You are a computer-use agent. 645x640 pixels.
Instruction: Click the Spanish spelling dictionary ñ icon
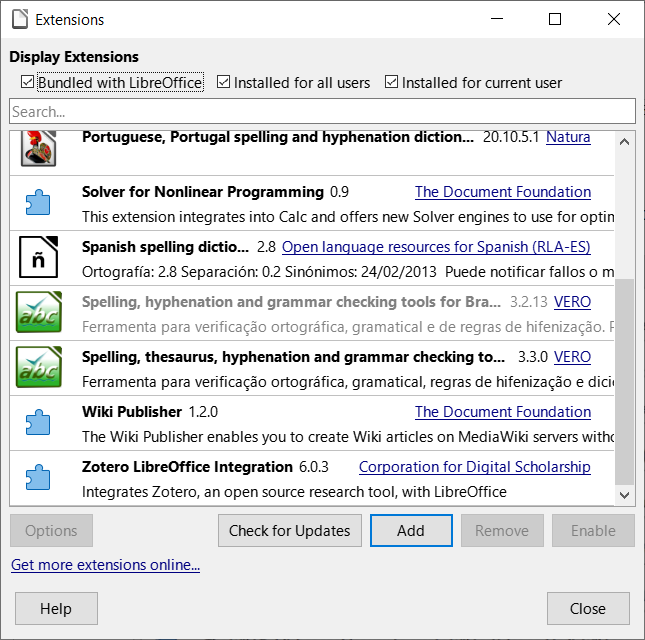(38, 257)
